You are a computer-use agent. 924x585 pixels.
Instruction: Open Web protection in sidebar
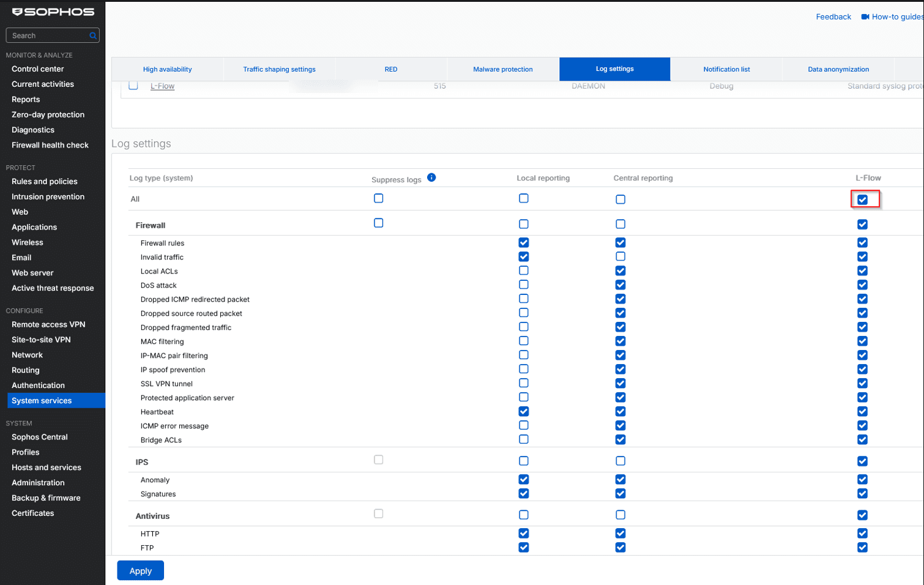tap(20, 212)
